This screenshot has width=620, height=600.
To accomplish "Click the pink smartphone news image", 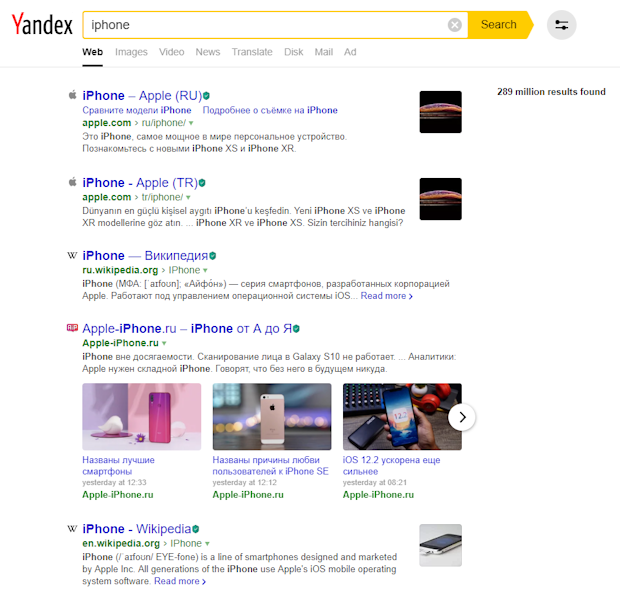I will point(142,416).
